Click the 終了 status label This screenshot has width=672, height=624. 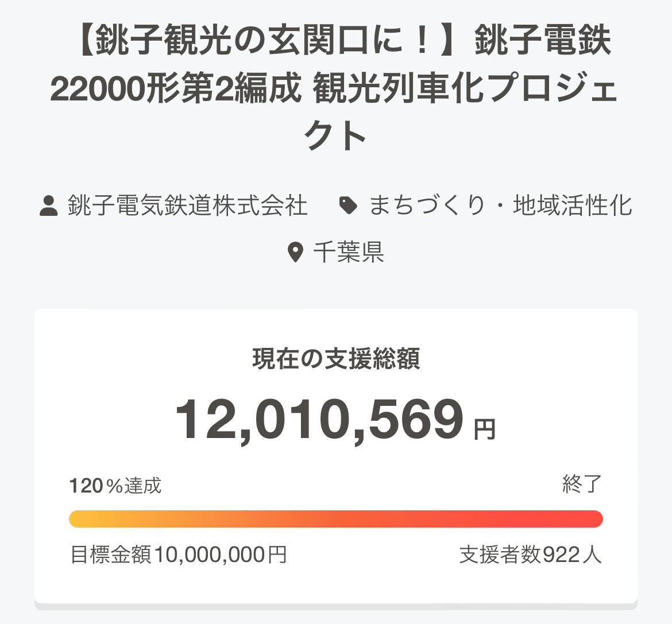click(582, 485)
